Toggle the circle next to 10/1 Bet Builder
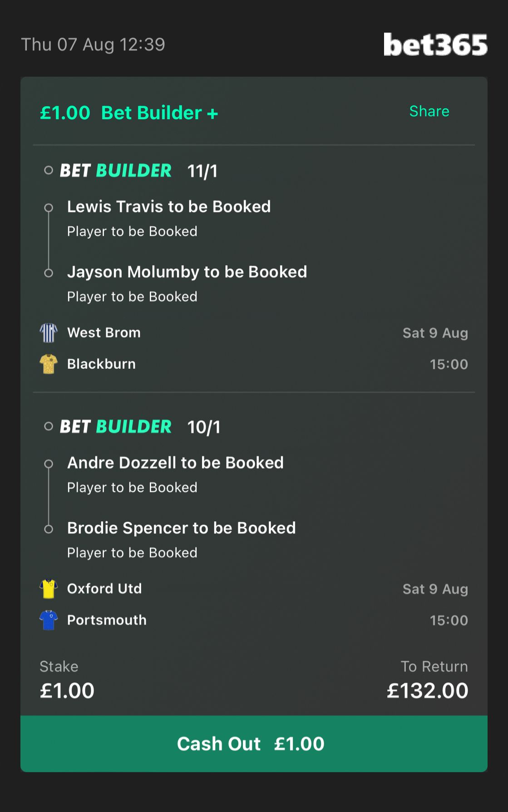The width and height of the screenshot is (508, 812). (x=49, y=426)
